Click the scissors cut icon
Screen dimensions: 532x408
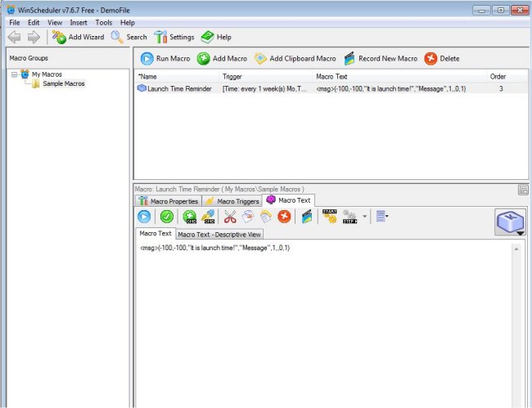click(x=230, y=217)
